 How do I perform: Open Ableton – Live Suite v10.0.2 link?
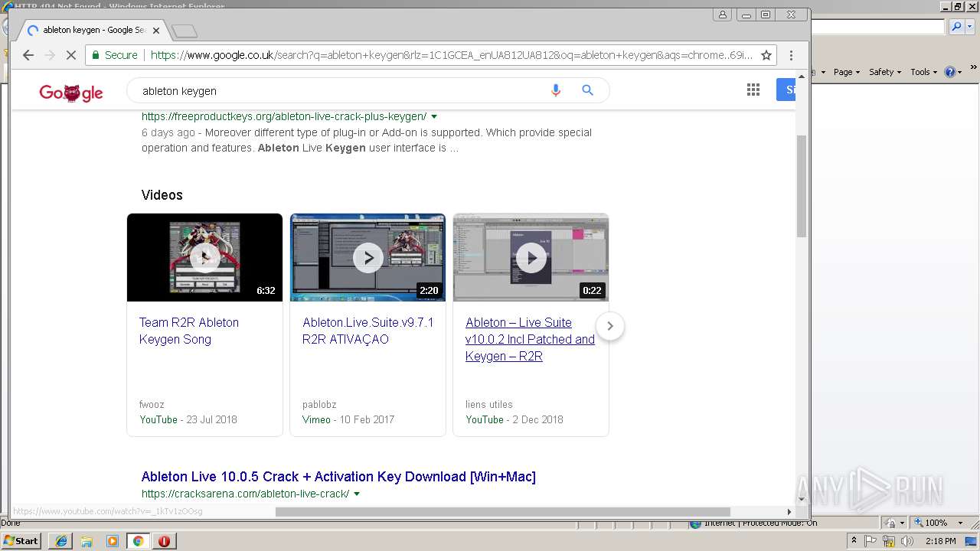click(530, 339)
